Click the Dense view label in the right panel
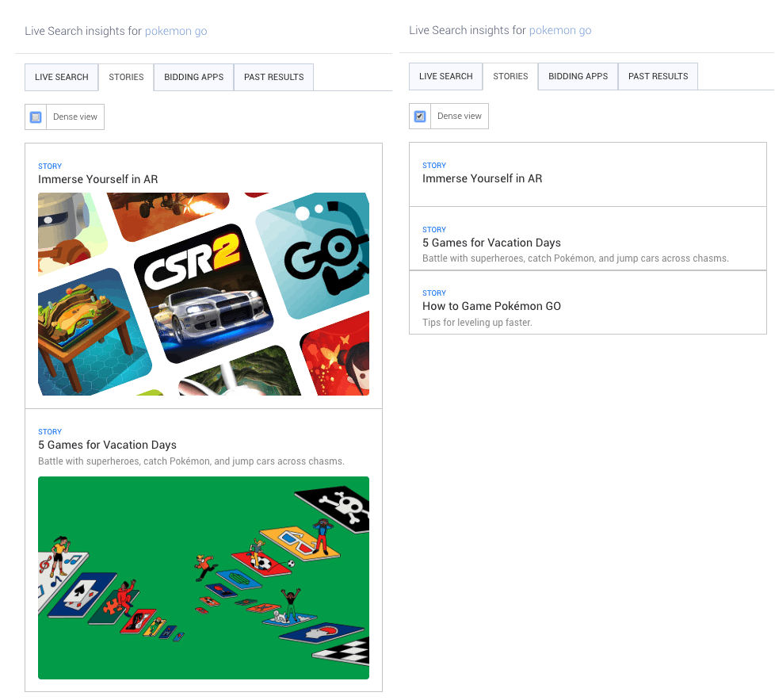Screen dimensions: 775x700 point(460,117)
